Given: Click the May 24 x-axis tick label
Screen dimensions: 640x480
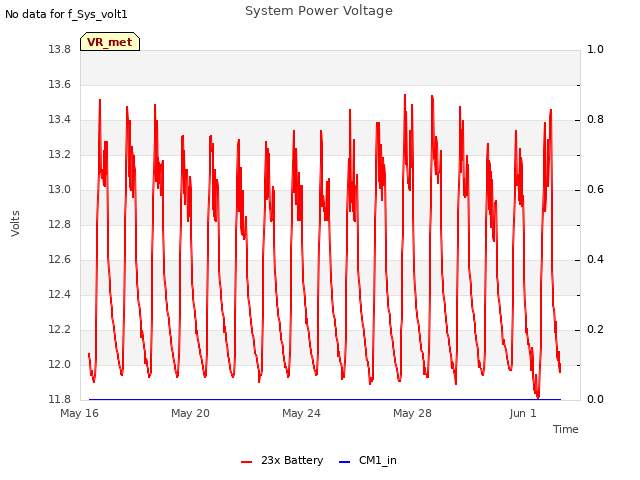Looking at the screenshot, I should pos(301,413).
